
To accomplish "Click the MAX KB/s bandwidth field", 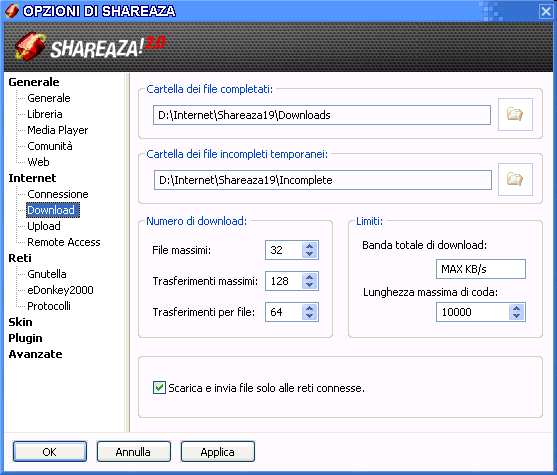I will pyautogui.click(x=481, y=269).
